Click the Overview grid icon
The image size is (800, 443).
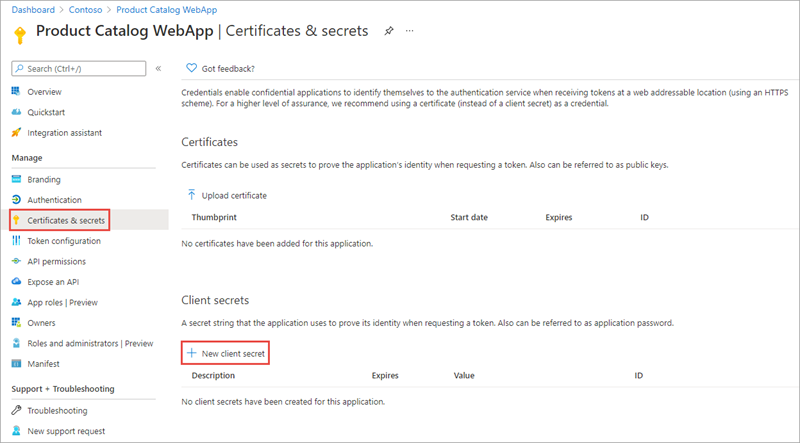click(16, 91)
